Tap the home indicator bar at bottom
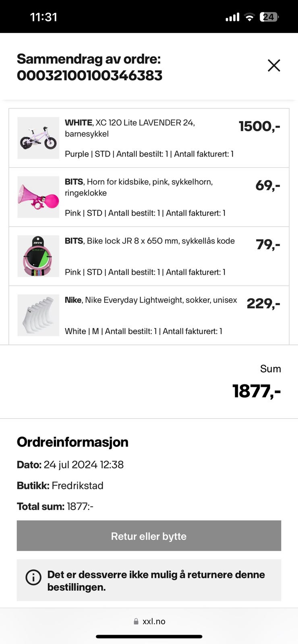Viewport: 298px width, 644px height. [149, 637]
